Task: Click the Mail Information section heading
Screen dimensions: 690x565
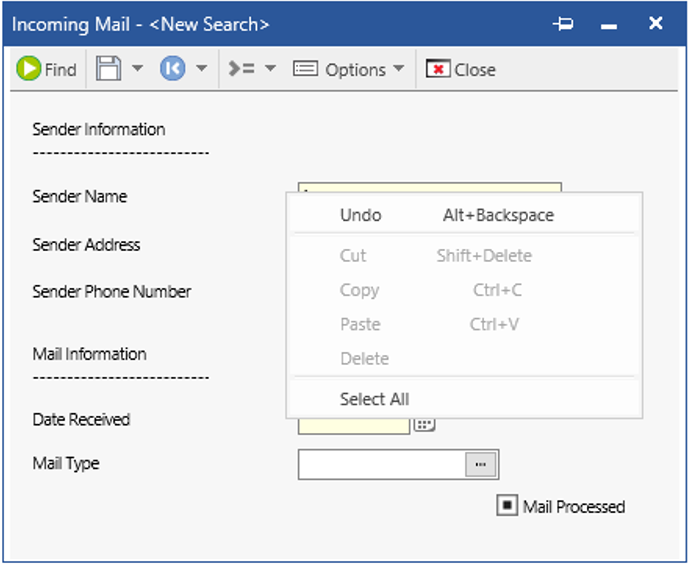Action: [89, 354]
